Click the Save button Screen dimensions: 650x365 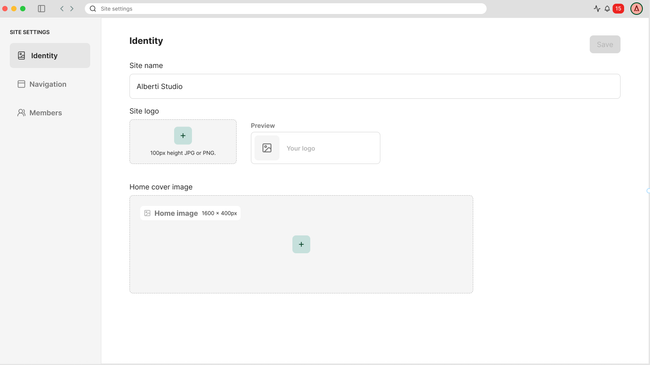(x=605, y=44)
